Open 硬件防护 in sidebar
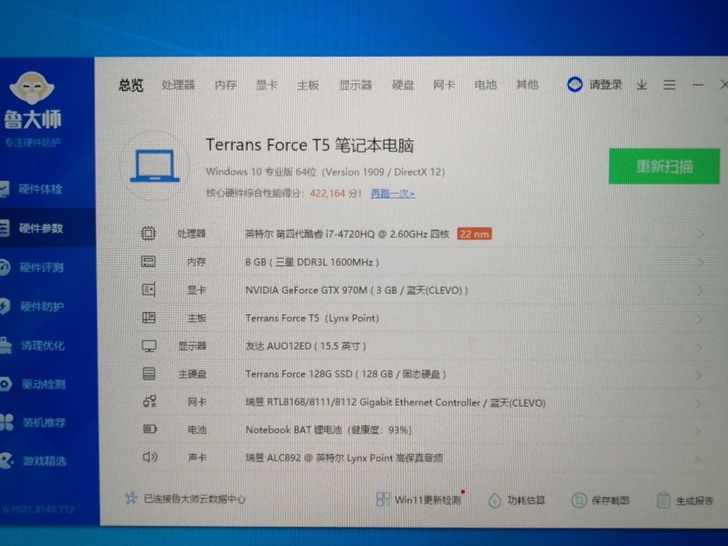728x546 pixels. [42, 306]
